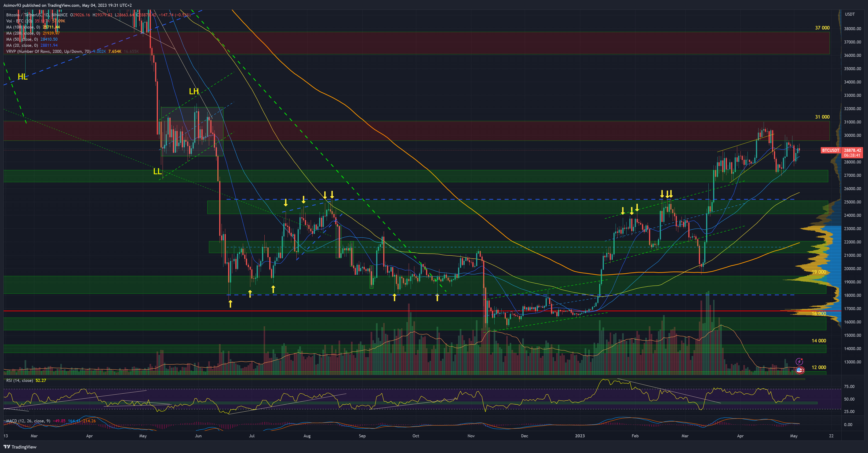Screen dimensions: 868x453
Task: Click the TradingView logo at the bottom left
Action: click(20, 447)
